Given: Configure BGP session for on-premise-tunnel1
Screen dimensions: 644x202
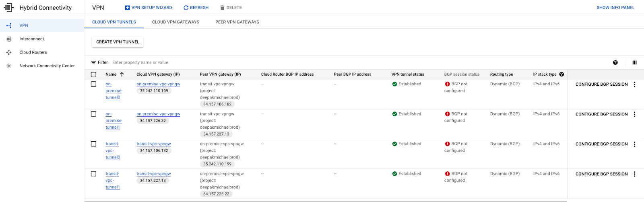Looking at the screenshot, I should pyautogui.click(x=601, y=114).
